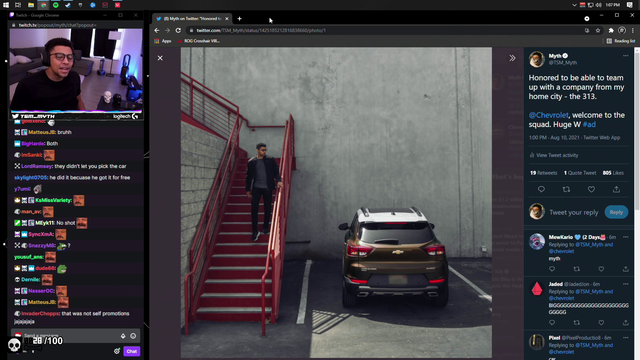Open the volume control in system tray
The height and width of the screenshot is (360, 640).
click(x=598, y=5)
